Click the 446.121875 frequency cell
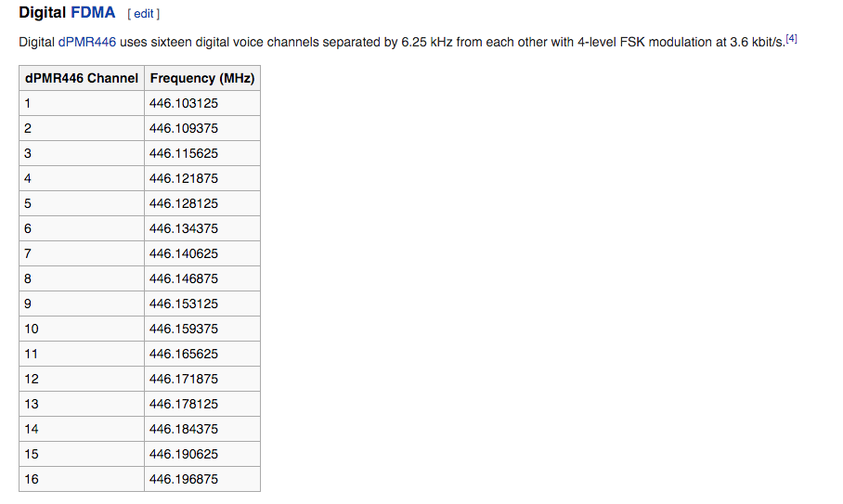843x504 pixels. click(184, 178)
